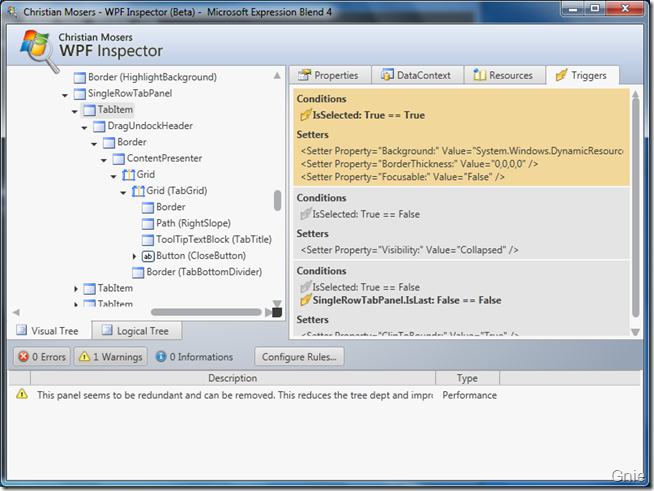
Task: Click the trigger icon beside SingleRowTabPanel.IsLast condition
Action: click(x=306, y=300)
